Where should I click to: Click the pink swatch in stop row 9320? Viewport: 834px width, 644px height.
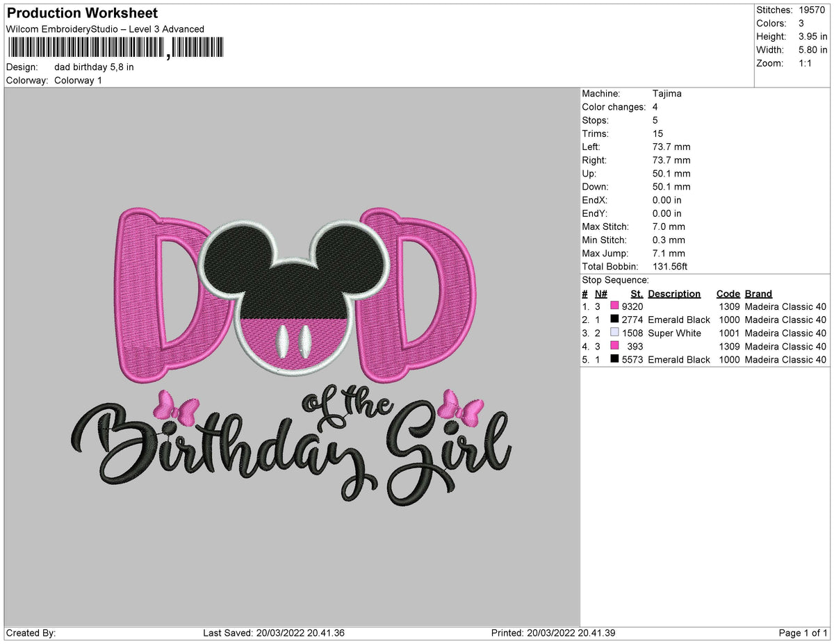click(614, 306)
